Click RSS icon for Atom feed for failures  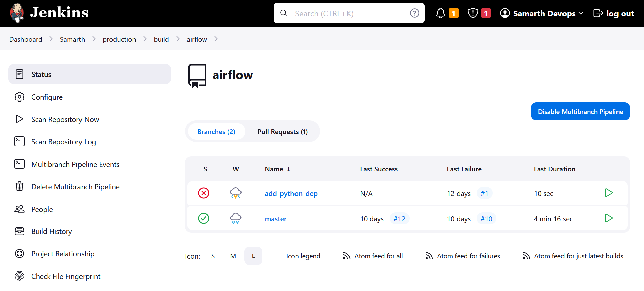point(429,256)
